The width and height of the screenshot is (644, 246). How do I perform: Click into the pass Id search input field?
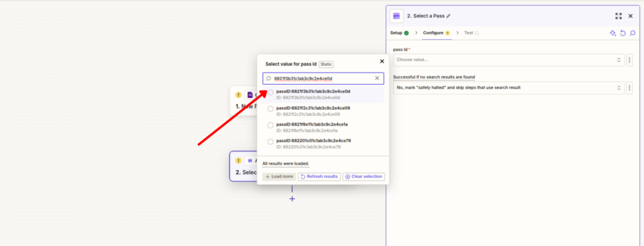point(323,78)
